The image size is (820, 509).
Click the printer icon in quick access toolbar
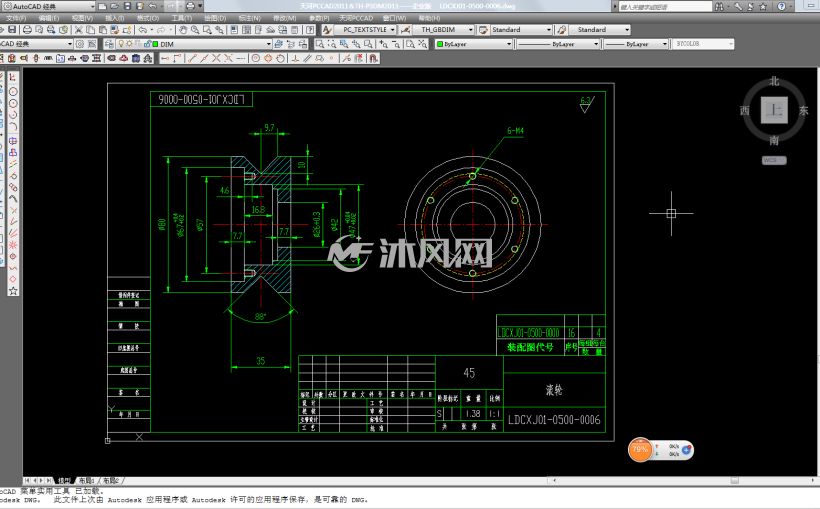tap(190, 6)
